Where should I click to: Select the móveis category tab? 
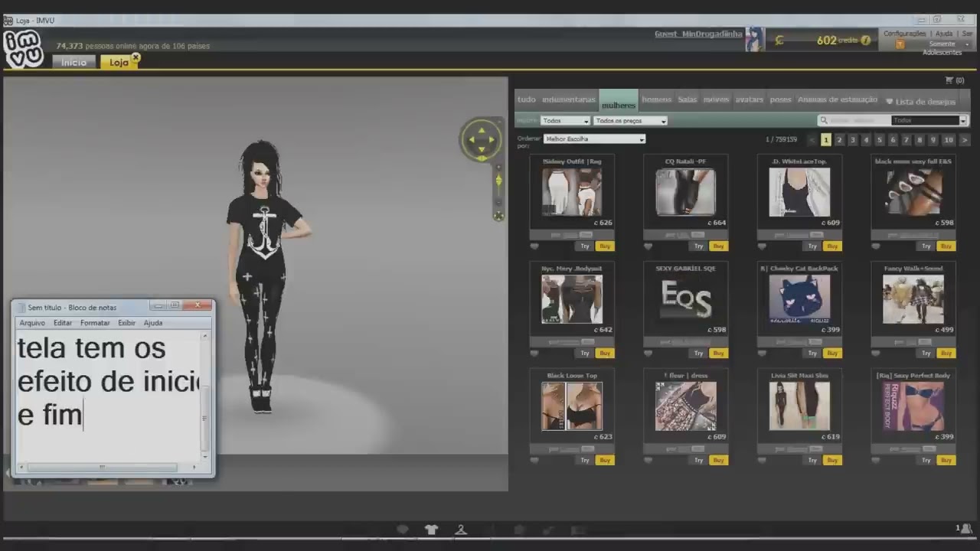(x=716, y=99)
